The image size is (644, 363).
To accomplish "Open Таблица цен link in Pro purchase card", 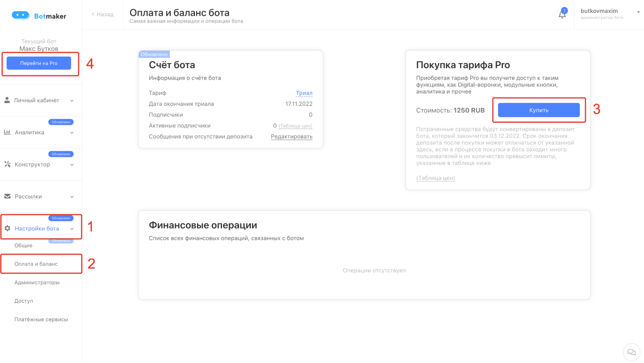I will (436, 178).
